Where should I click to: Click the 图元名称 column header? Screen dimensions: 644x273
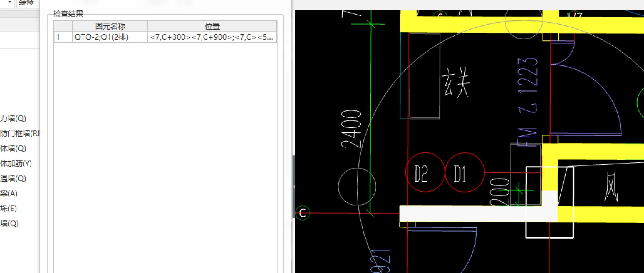[110, 26]
